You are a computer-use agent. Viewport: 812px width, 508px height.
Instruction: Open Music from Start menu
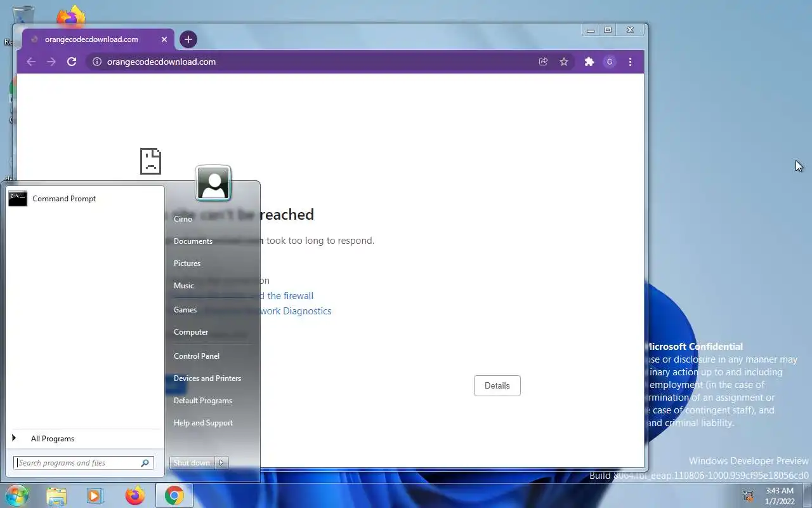pyautogui.click(x=184, y=286)
